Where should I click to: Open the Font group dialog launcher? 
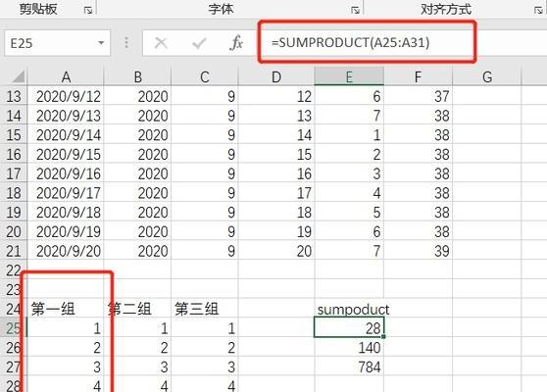click(x=355, y=10)
